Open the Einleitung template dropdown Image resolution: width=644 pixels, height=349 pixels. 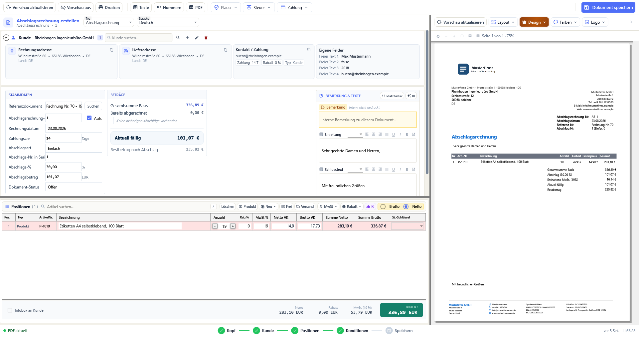coord(355,135)
